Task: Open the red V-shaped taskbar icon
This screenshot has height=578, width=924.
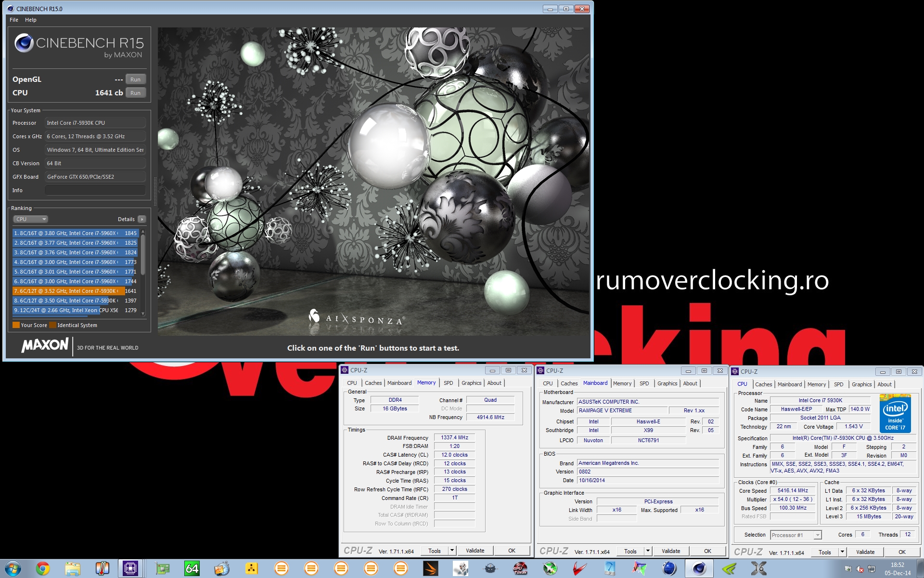Action: click(580, 569)
